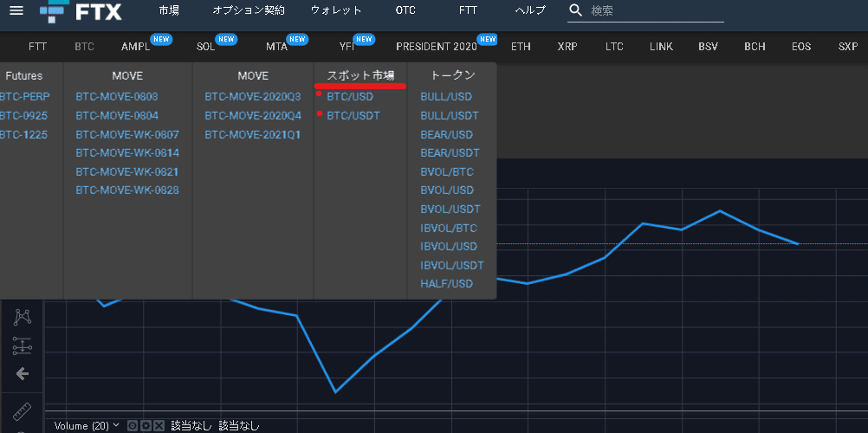Image resolution: width=868 pixels, height=433 pixels.
Task: Open the BVOL/BTC token
Action: tap(447, 171)
